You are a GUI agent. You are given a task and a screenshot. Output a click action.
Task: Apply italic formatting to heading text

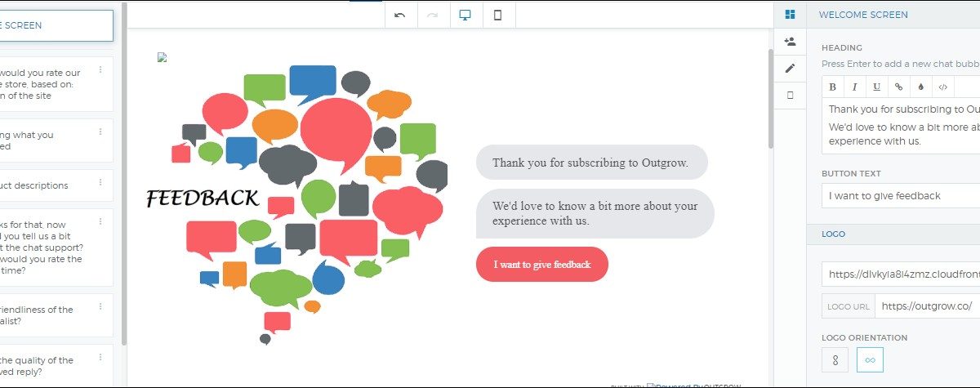(x=855, y=87)
